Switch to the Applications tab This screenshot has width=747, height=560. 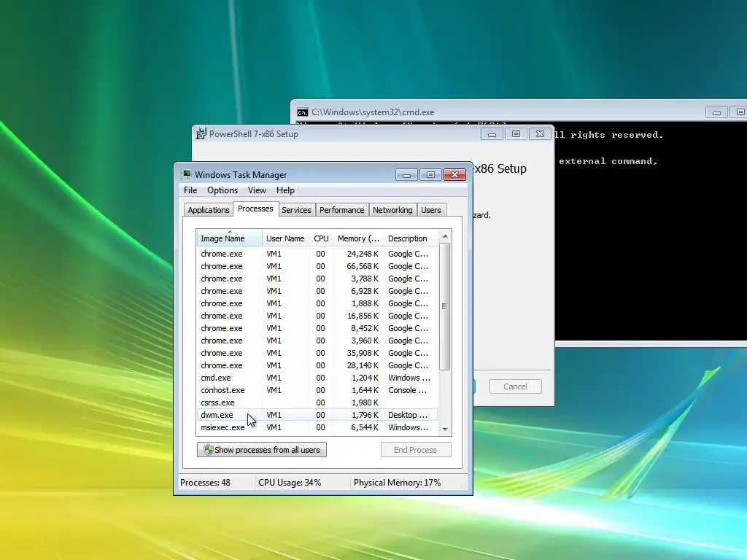point(208,210)
